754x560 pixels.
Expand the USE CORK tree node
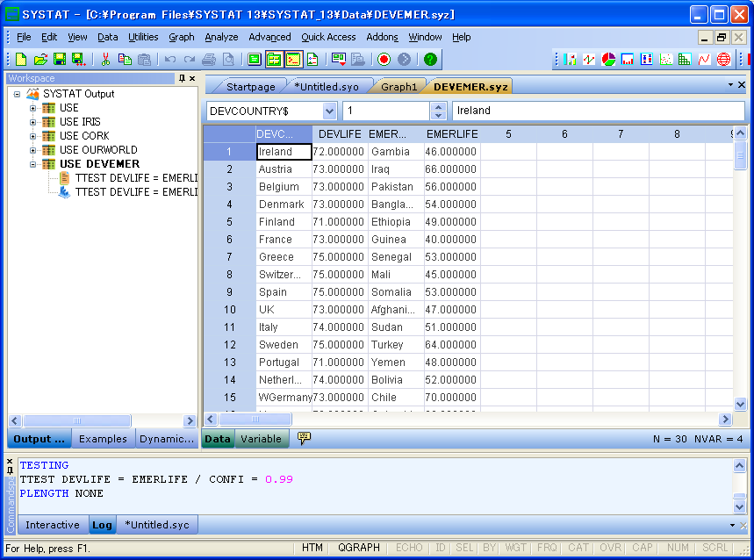click(x=32, y=136)
